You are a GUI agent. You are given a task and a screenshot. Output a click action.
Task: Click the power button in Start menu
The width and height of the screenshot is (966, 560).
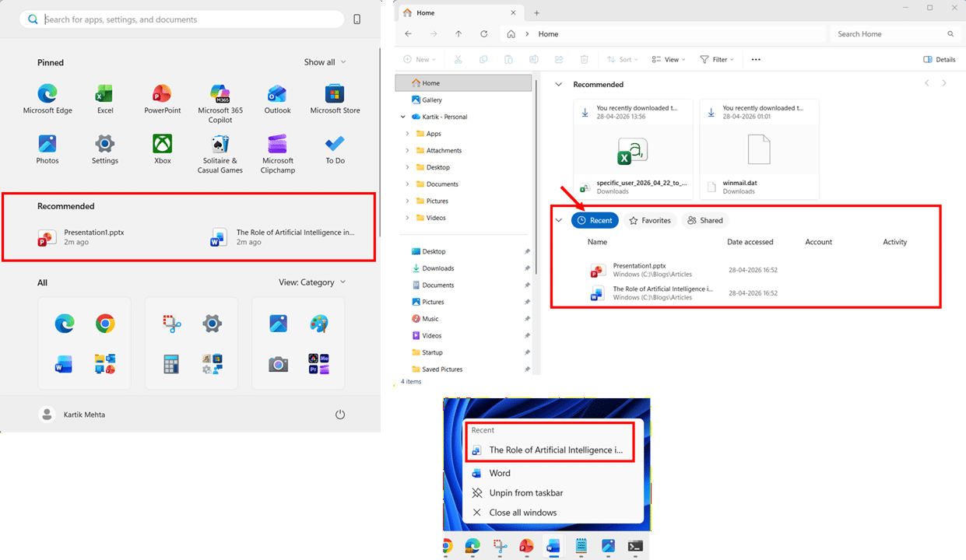340,415
